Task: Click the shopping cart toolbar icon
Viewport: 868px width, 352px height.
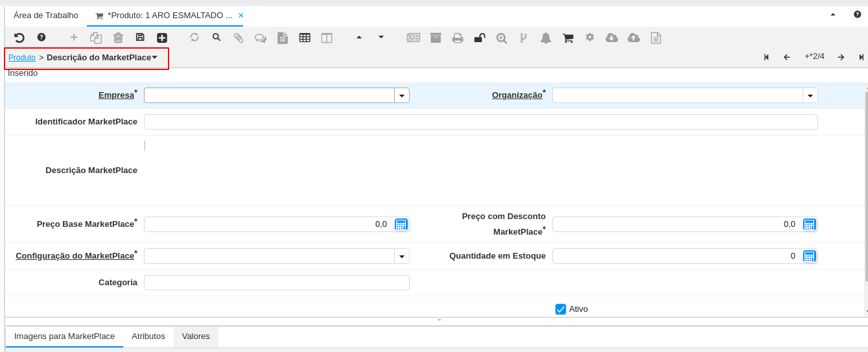Action: [x=568, y=38]
